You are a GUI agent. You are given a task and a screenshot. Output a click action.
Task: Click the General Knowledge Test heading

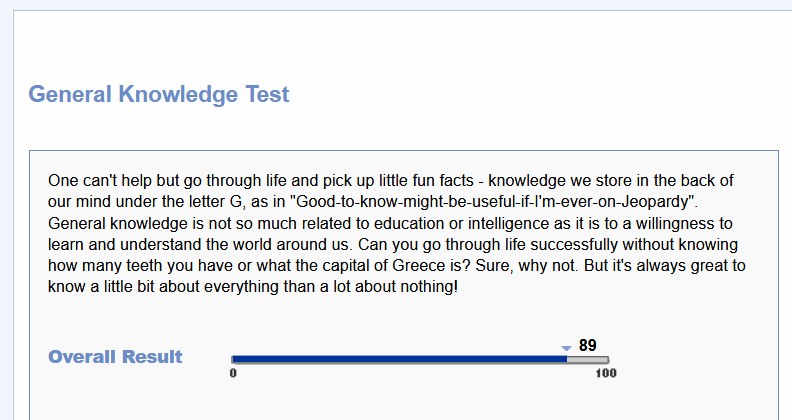159,94
